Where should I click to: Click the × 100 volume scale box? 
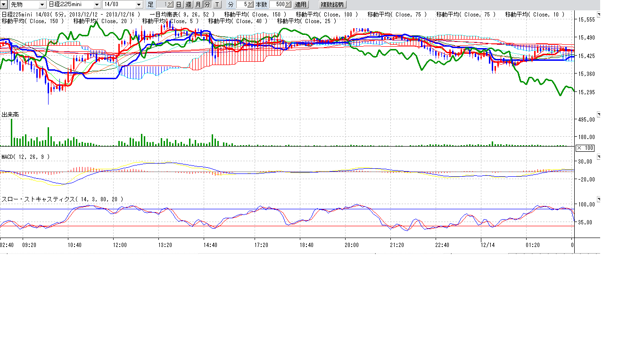point(585,148)
